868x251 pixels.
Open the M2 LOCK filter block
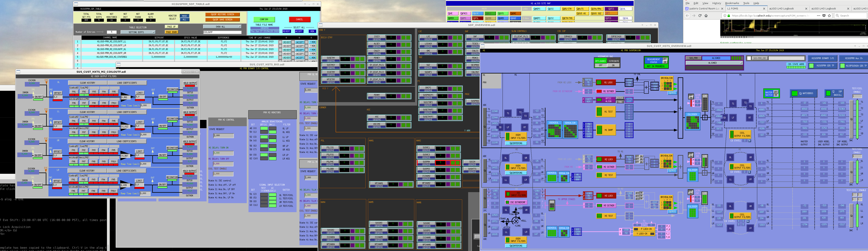606,159
